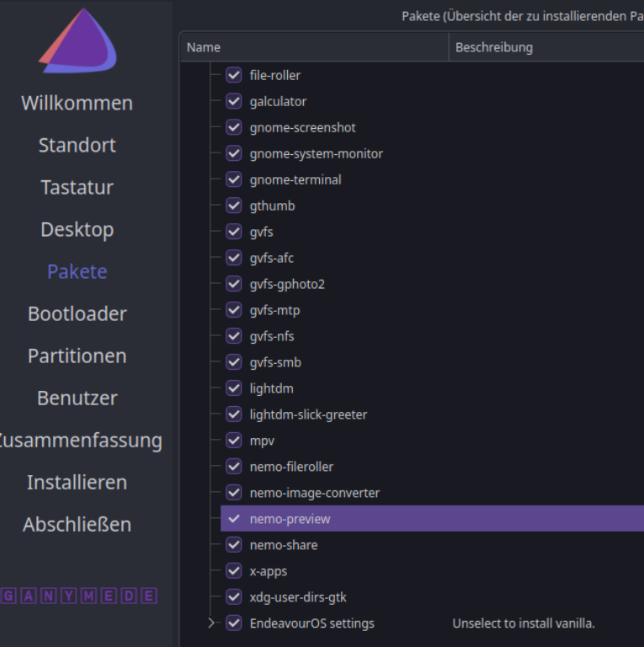Toggle the checkmark on nemo-preview row

click(x=234, y=519)
